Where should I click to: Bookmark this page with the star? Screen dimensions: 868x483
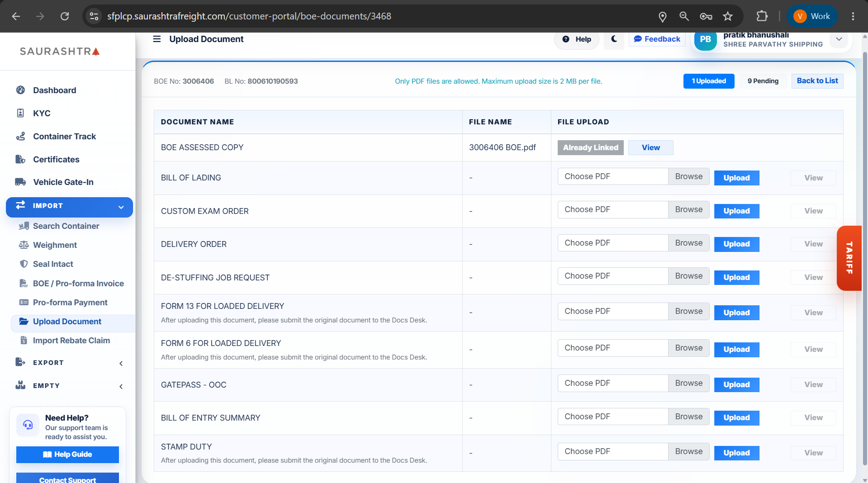727,16
